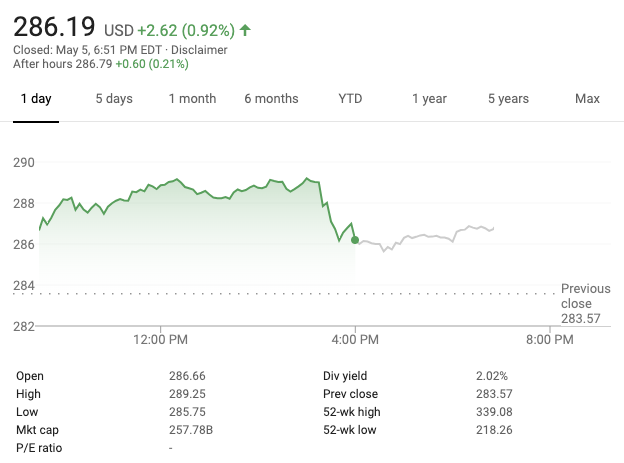Screen dimensions: 624x463
Task: Click the 286.19 stock price
Action: (x=54, y=26)
